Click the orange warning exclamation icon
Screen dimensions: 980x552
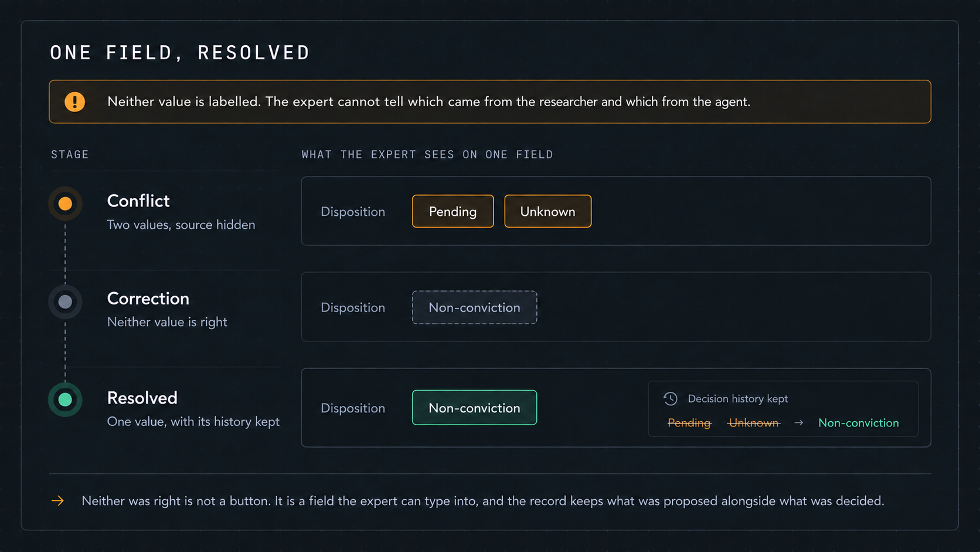click(x=74, y=101)
